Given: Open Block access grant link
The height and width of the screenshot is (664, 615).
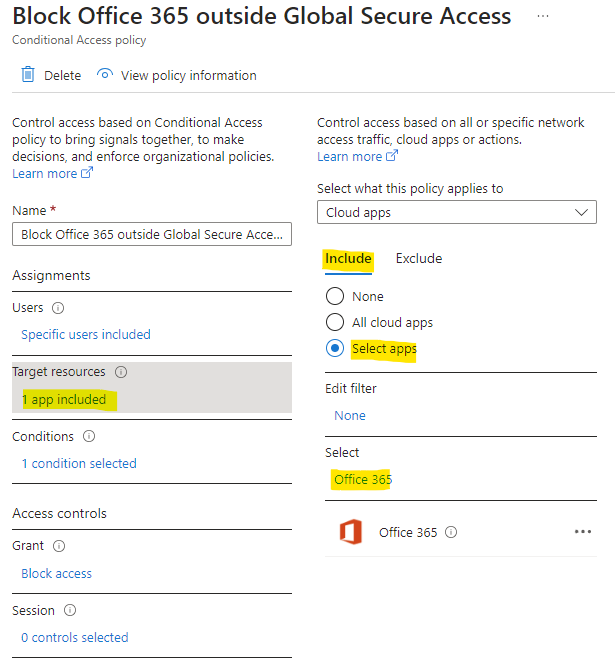Looking at the screenshot, I should click(x=56, y=573).
